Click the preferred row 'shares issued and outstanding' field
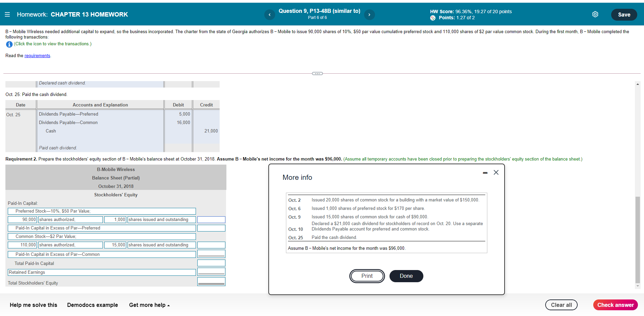This screenshot has width=644, height=316. (x=161, y=220)
